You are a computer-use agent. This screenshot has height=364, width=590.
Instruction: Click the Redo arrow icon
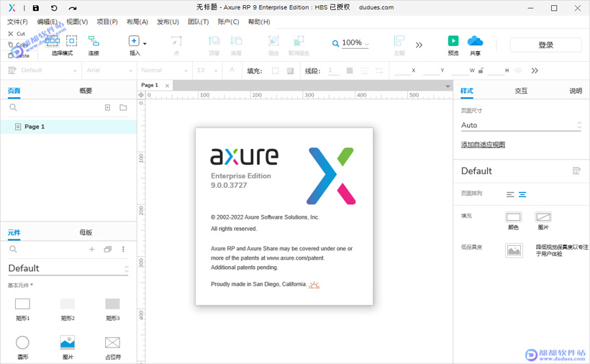(x=73, y=8)
